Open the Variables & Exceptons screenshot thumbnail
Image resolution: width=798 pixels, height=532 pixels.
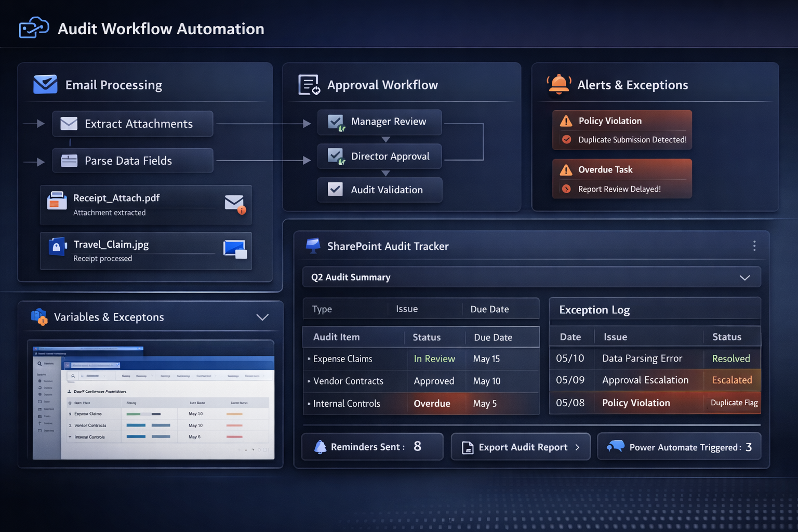[x=153, y=403]
